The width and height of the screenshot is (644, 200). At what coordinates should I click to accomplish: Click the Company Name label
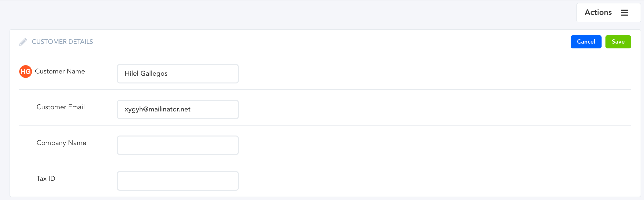61,143
